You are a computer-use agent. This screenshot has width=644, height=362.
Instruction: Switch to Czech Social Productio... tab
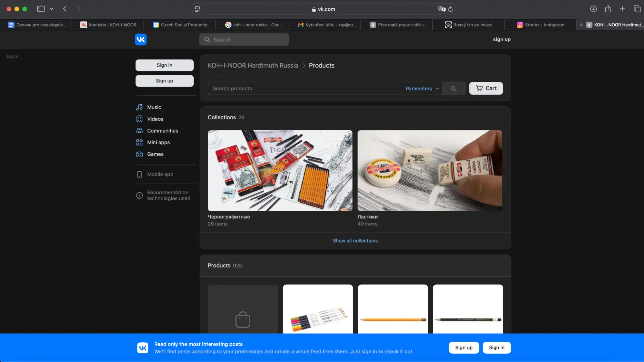coord(182,25)
